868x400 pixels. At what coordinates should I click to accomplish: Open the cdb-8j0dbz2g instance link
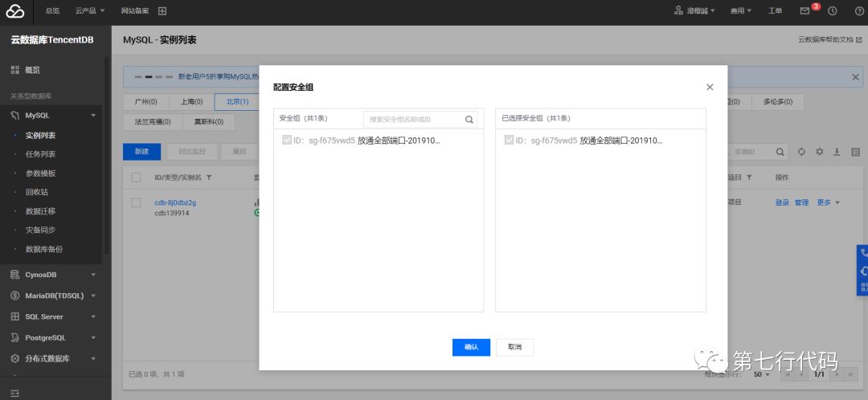[175, 202]
